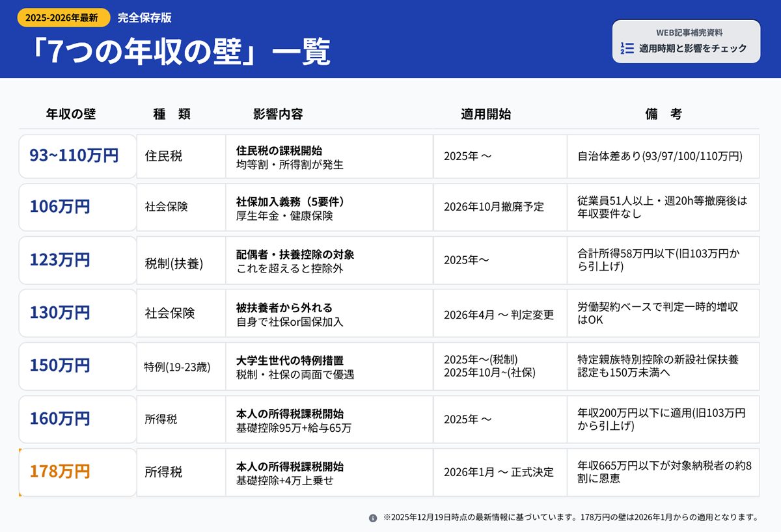Click the 特例(19-23歳) type cell
This screenshot has height=532, width=781.
pos(177,367)
